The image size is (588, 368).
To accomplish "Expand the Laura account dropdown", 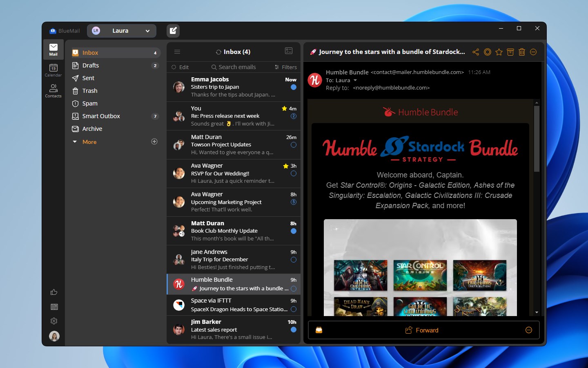I will 148,31.
